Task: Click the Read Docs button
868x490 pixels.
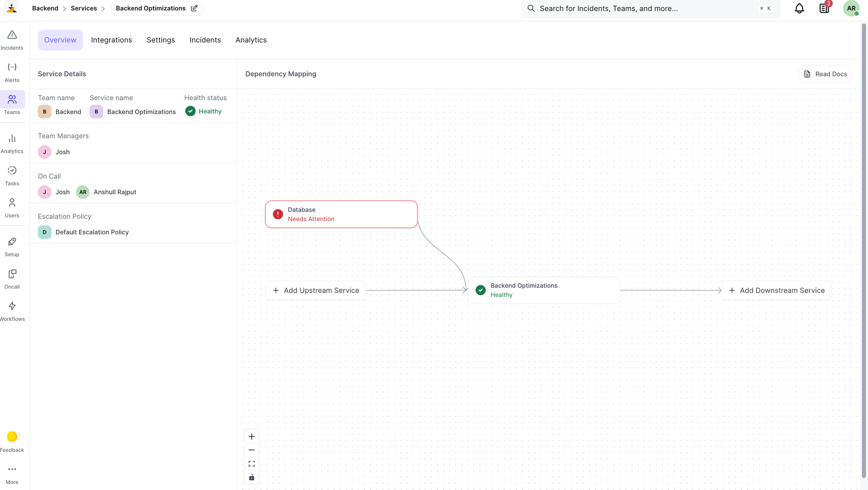Action: 825,74
